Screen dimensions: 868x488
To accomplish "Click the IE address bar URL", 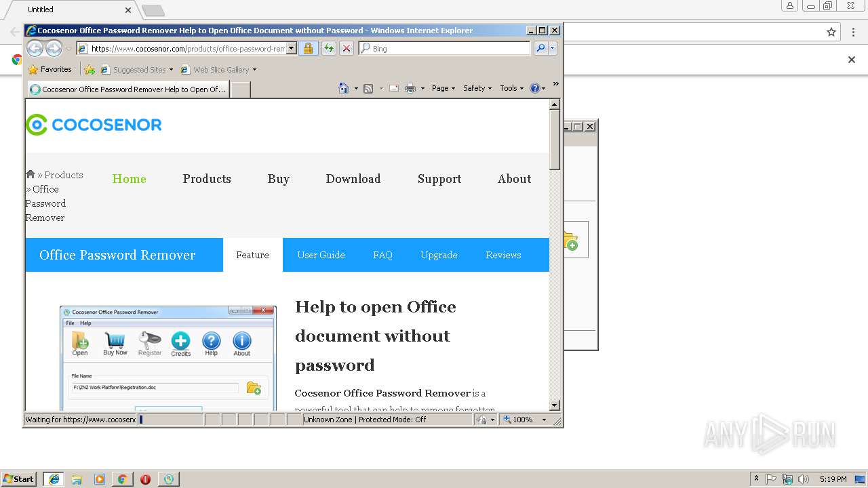I will click(x=188, y=48).
